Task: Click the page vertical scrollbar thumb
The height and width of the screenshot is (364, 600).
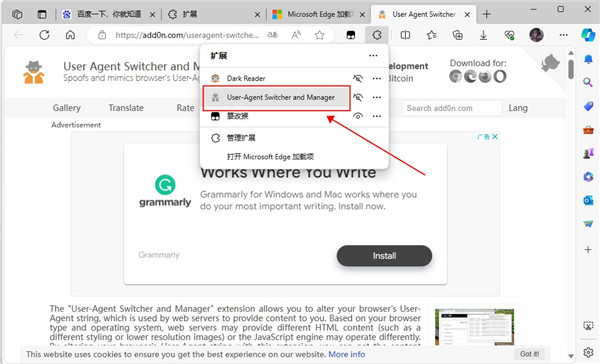Action: click(571, 69)
